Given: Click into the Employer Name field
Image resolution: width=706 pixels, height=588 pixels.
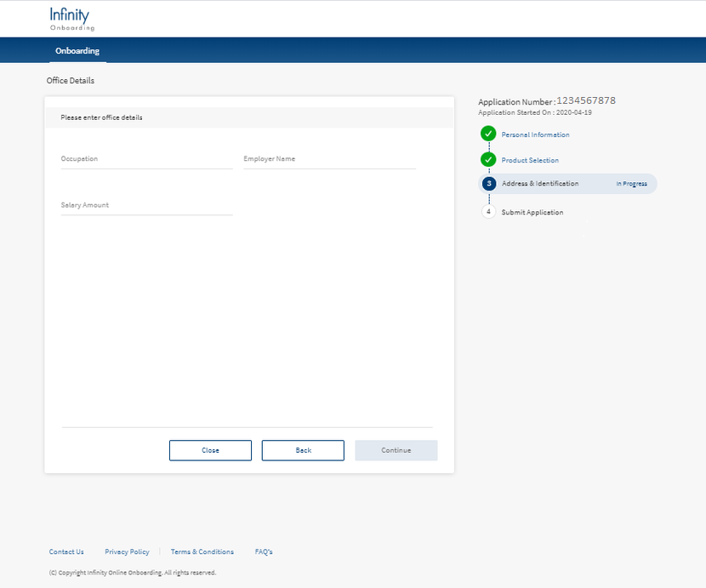Looking at the screenshot, I should click(x=329, y=159).
